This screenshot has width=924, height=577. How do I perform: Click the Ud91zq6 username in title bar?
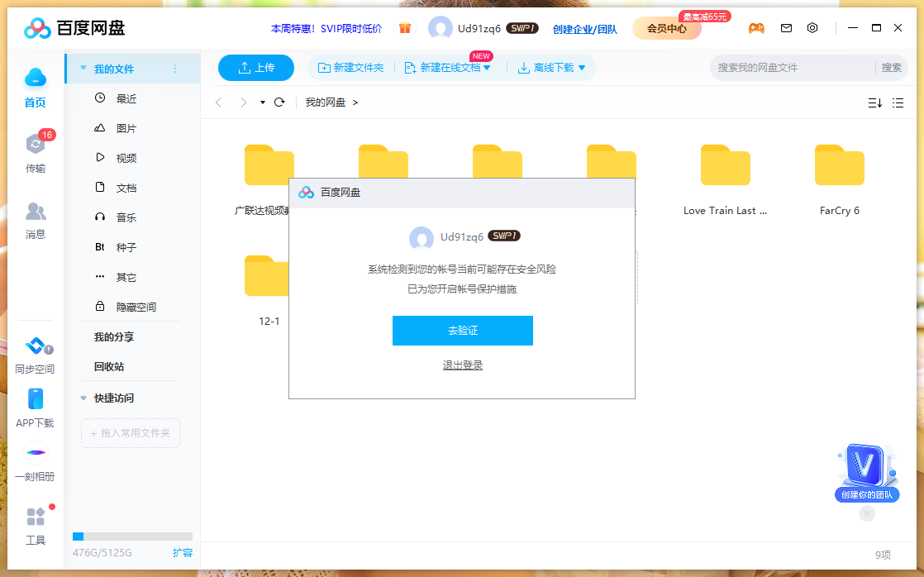479,28
